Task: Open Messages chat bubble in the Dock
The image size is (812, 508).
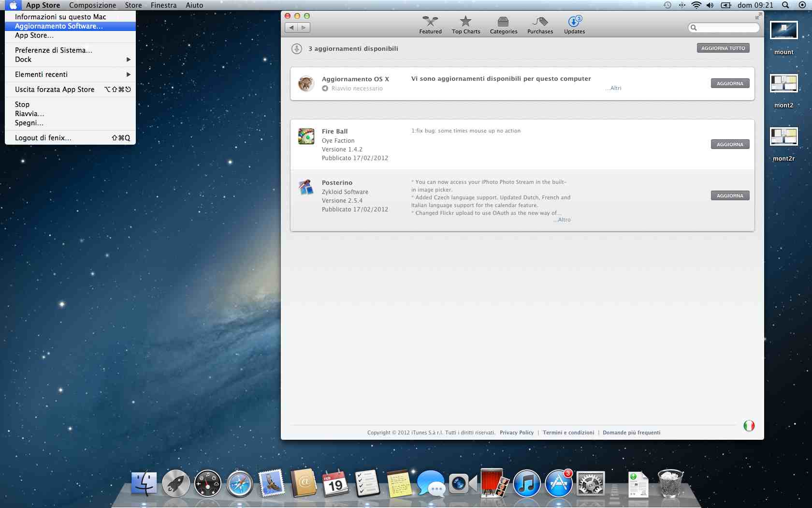Action: click(431, 483)
